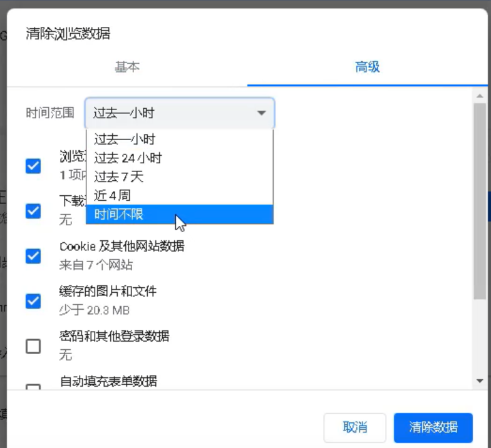Viewport: 491px width, 448px height.
Task: Uncheck the 缓存的图片和文件 checkbox
Action: tap(33, 301)
